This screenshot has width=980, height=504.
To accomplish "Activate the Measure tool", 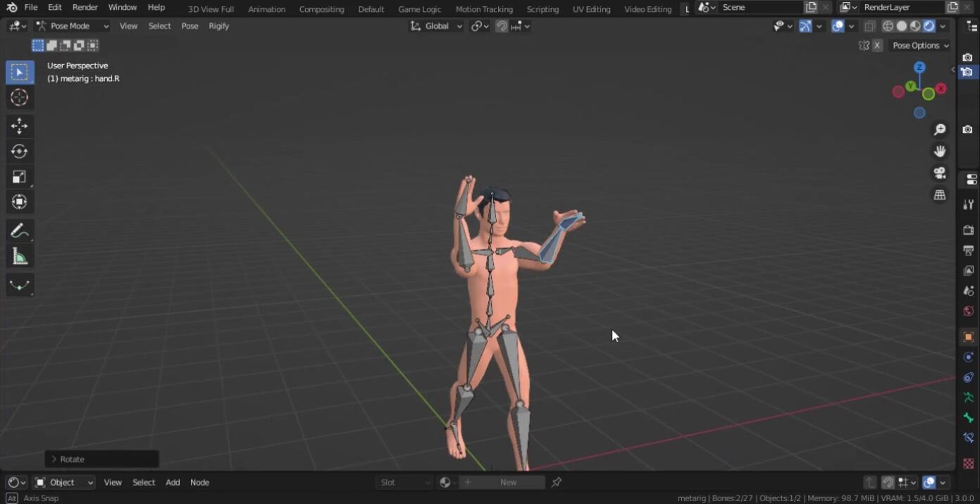I will (19, 257).
